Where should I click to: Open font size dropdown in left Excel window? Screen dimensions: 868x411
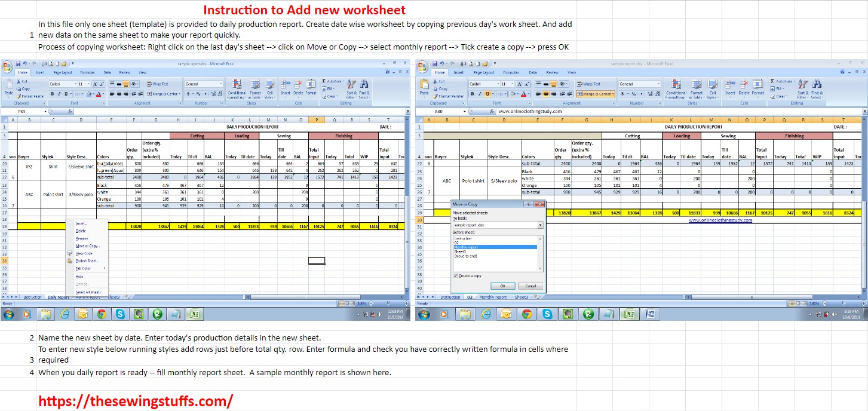[89, 84]
